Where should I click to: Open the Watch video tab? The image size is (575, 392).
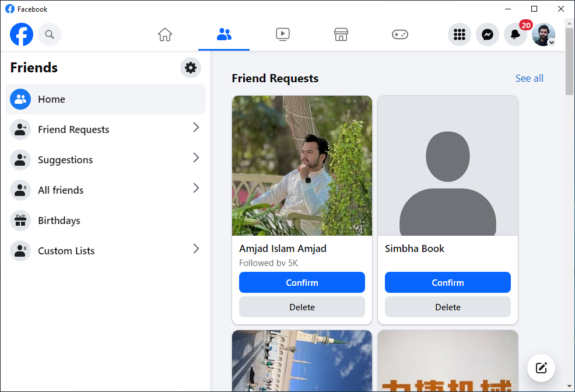pyautogui.click(x=283, y=34)
